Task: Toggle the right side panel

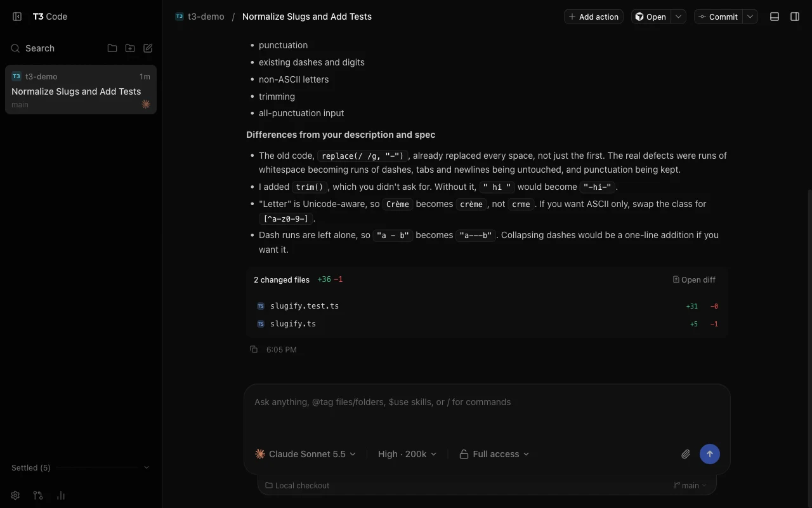Action: [795, 17]
